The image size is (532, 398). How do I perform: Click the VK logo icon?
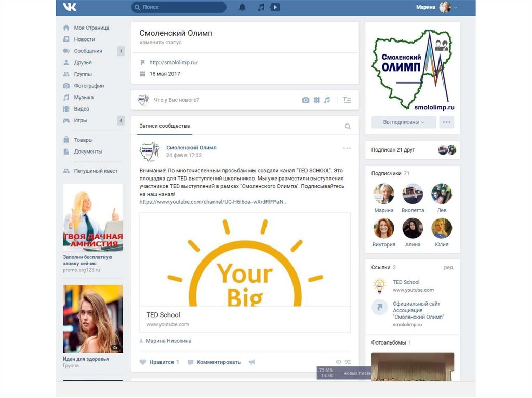pos(70,7)
